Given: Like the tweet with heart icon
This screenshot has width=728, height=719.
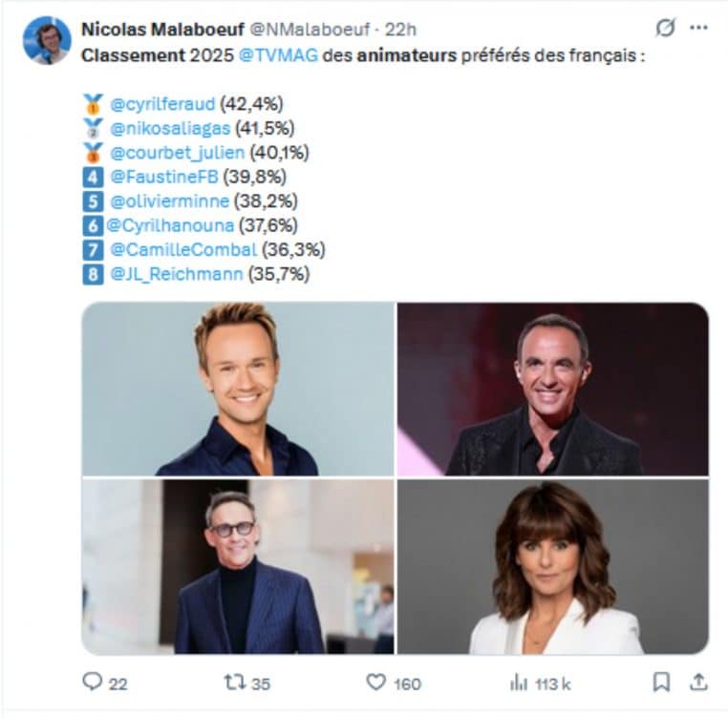Looking at the screenshot, I should 376,682.
